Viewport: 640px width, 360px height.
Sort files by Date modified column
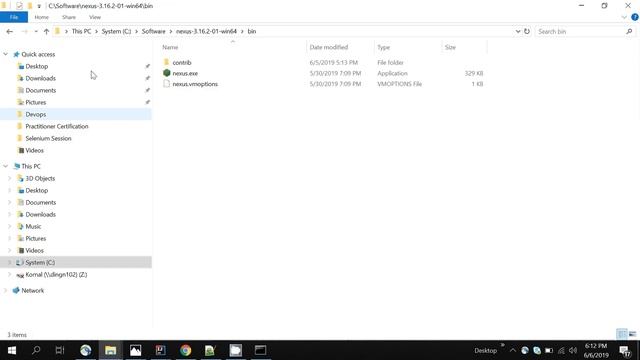pyautogui.click(x=329, y=47)
